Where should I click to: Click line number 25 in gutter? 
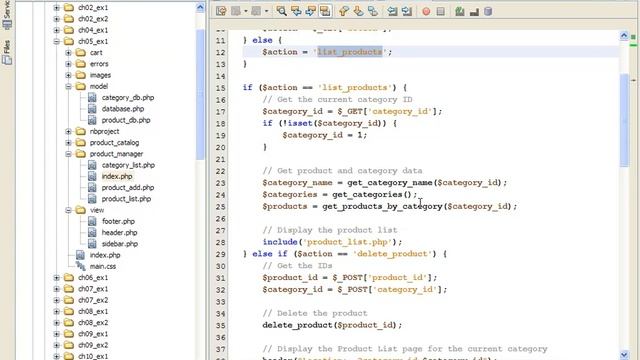(220, 207)
